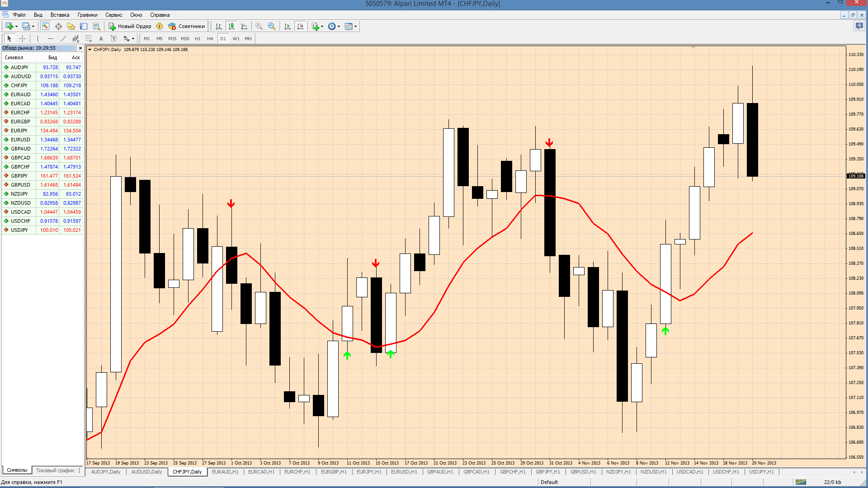The width and height of the screenshot is (868, 488).
Task: Select the Fibonacci Retracement tool
Action: click(x=88, y=38)
